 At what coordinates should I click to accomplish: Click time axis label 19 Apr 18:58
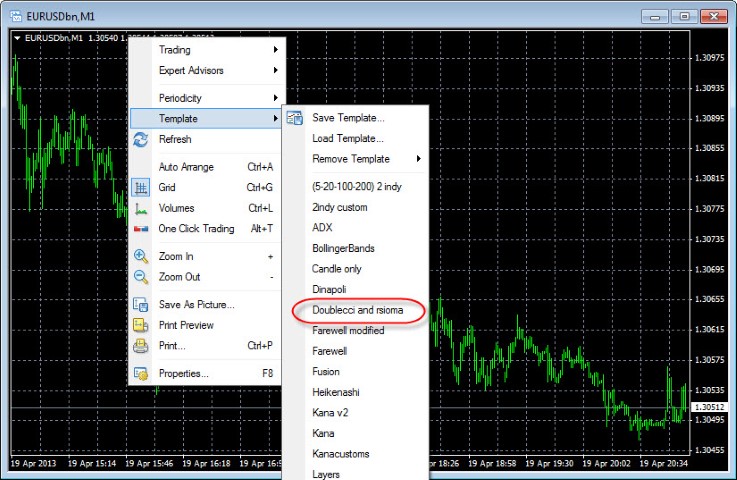[x=492, y=464]
